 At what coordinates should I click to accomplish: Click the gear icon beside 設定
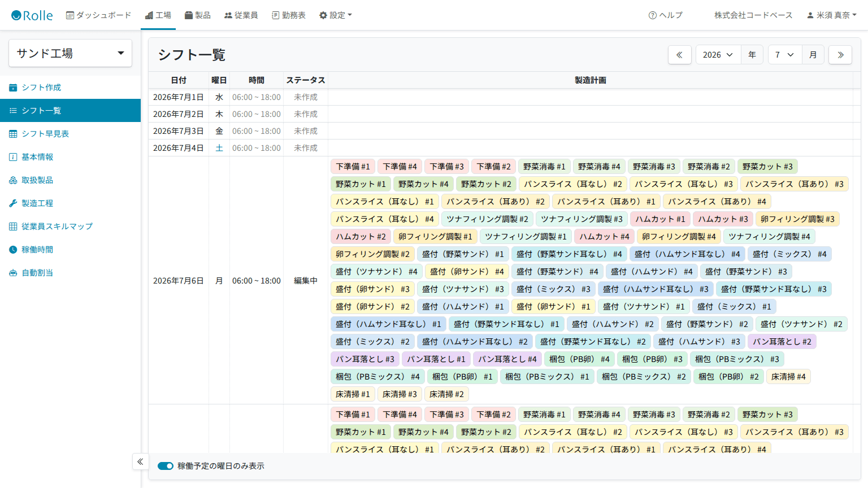click(323, 15)
